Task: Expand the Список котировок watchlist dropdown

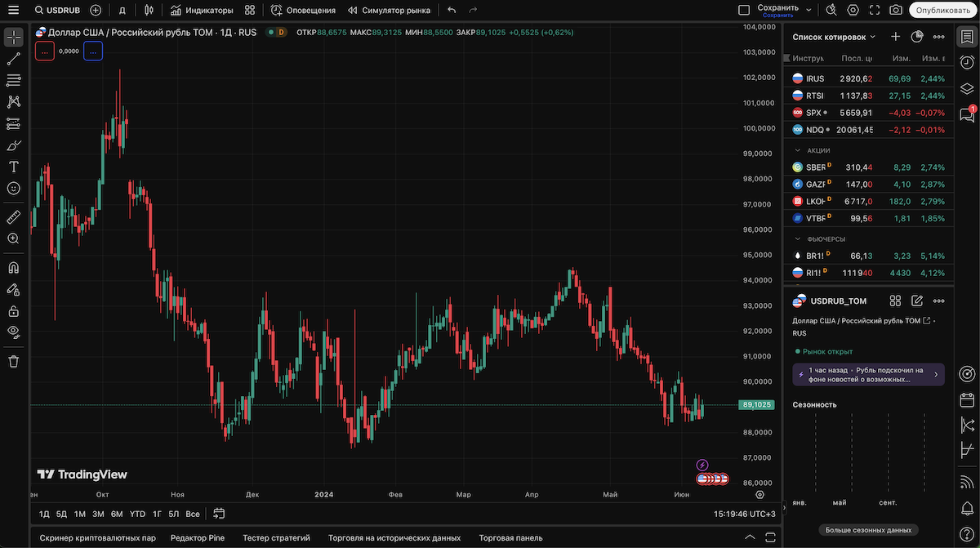Action: (834, 37)
